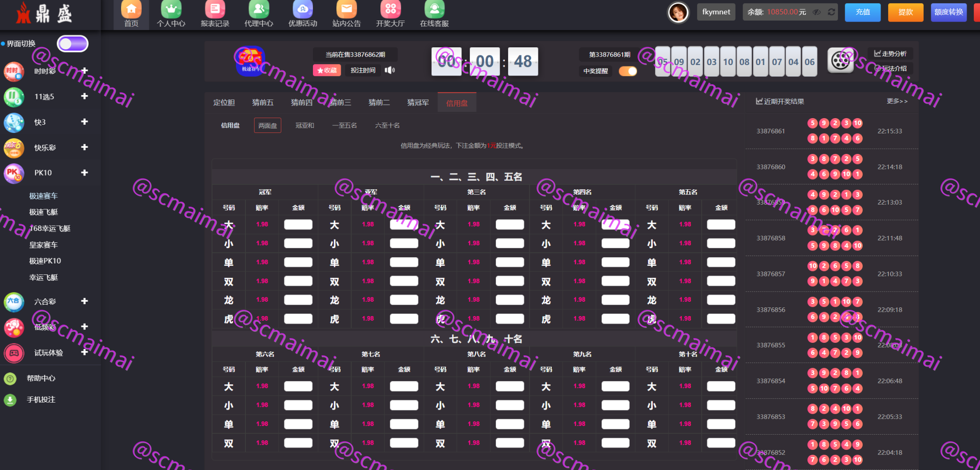Select the 一至五名 sub-option
Viewport: 980px width, 470px height.
[x=345, y=126]
